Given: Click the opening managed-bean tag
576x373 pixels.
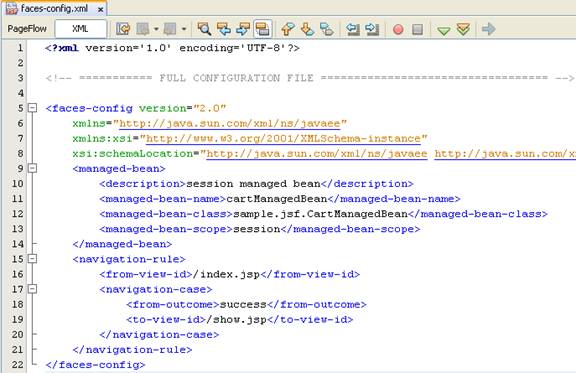Looking at the screenshot, I should (119, 169).
